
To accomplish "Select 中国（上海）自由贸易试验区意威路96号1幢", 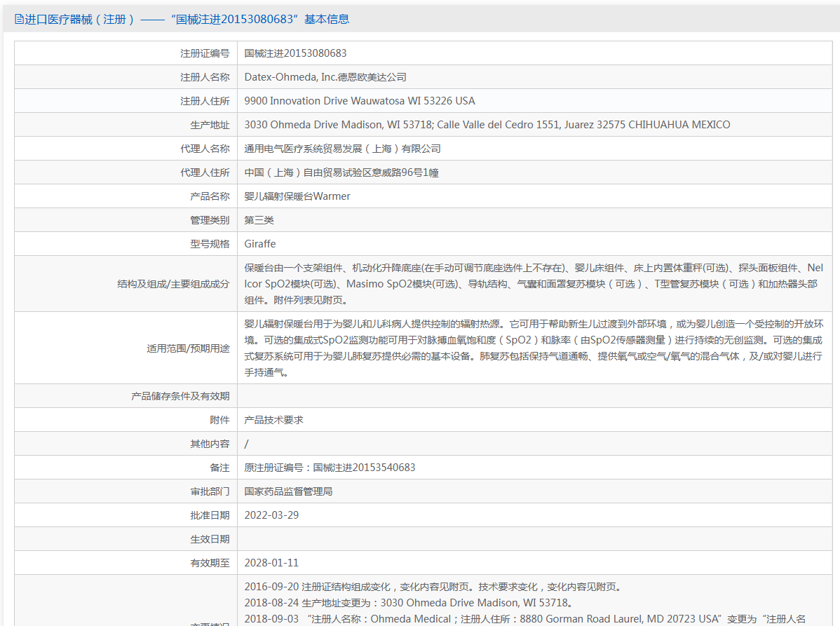I will pos(341,172).
